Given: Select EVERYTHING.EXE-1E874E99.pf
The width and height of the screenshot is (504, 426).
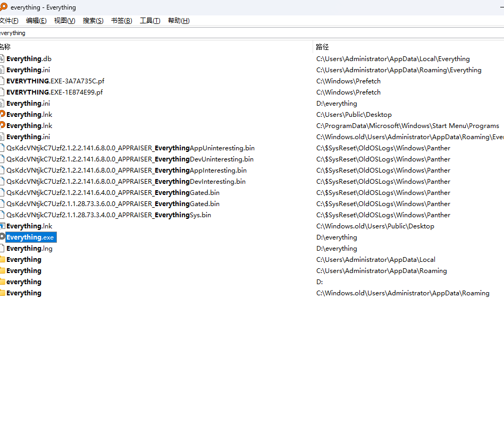Looking at the screenshot, I should [x=55, y=92].
